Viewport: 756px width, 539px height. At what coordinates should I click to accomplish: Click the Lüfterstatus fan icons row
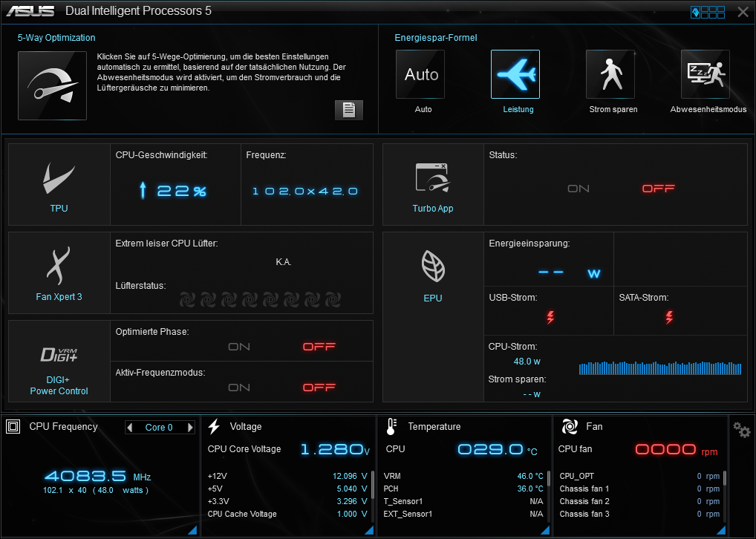[x=261, y=299]
